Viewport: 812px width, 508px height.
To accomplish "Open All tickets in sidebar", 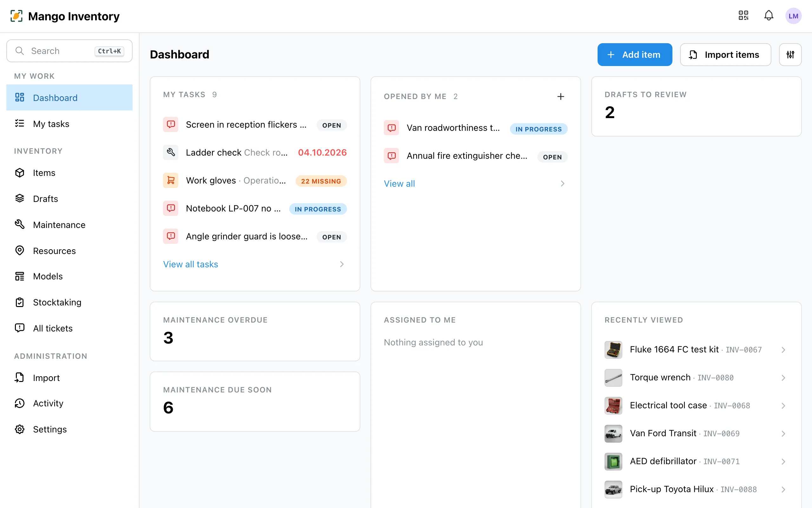I will 69,328.
